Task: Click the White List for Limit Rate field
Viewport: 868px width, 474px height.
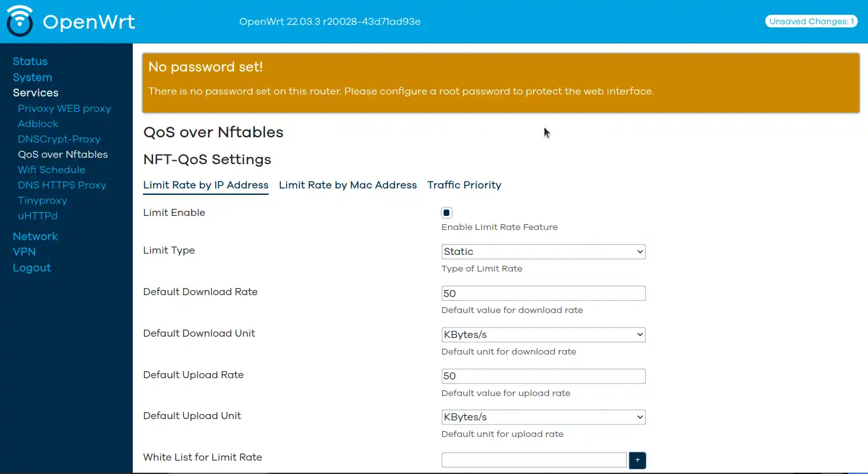Action: pos(534,460)
